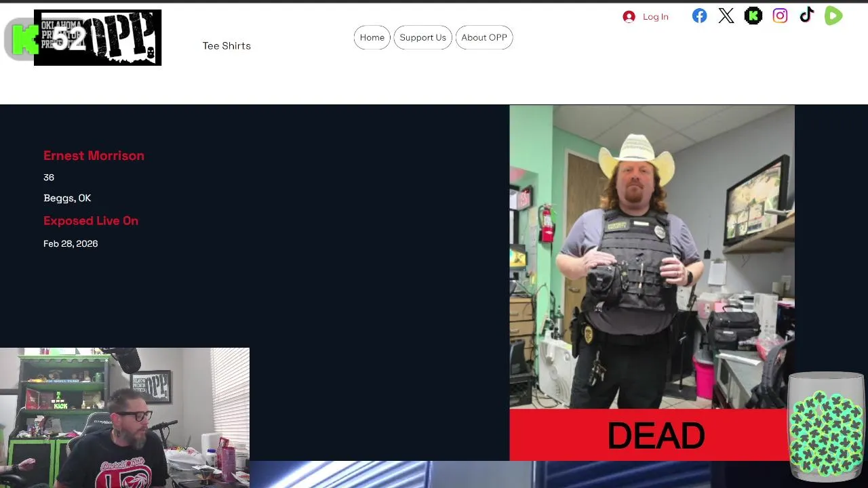This screenshot has width=868, height=488.
Task: Click the location text Beggs, OK
Action: click(x=67, y=198)
